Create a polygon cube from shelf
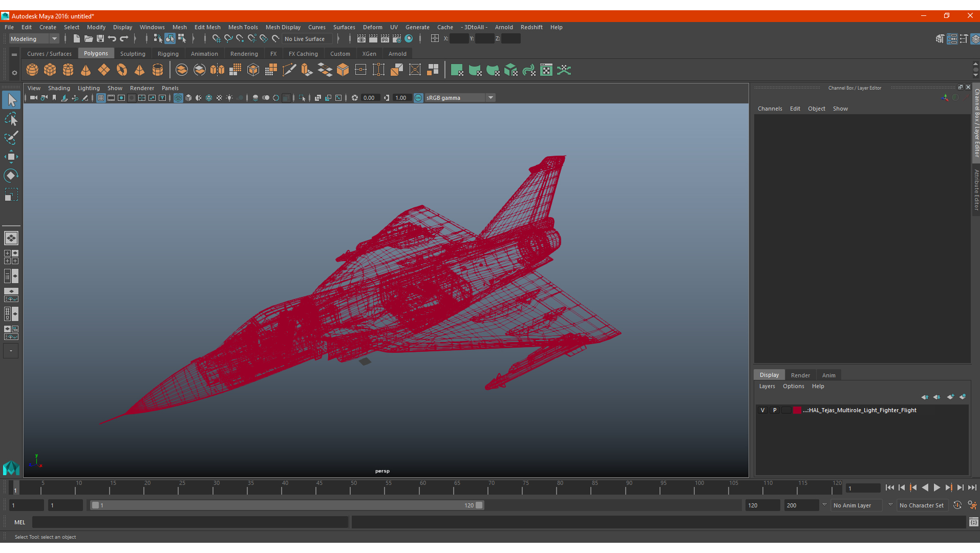This screenshot has width=980, height=553. 50,70
